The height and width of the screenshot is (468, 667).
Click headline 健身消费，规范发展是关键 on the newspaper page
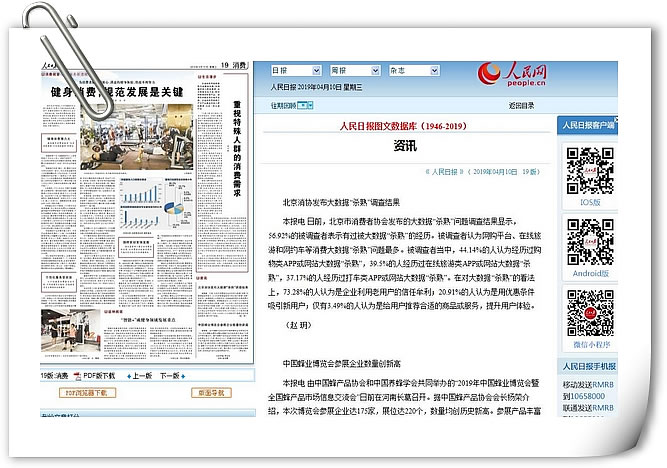point(117,91)
